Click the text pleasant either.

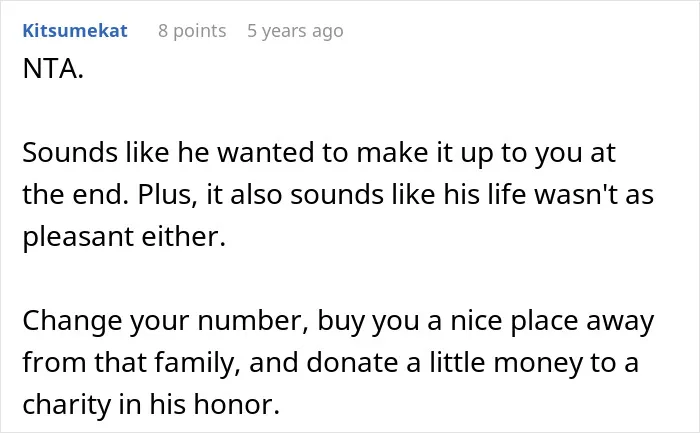[x=124, y=237]
